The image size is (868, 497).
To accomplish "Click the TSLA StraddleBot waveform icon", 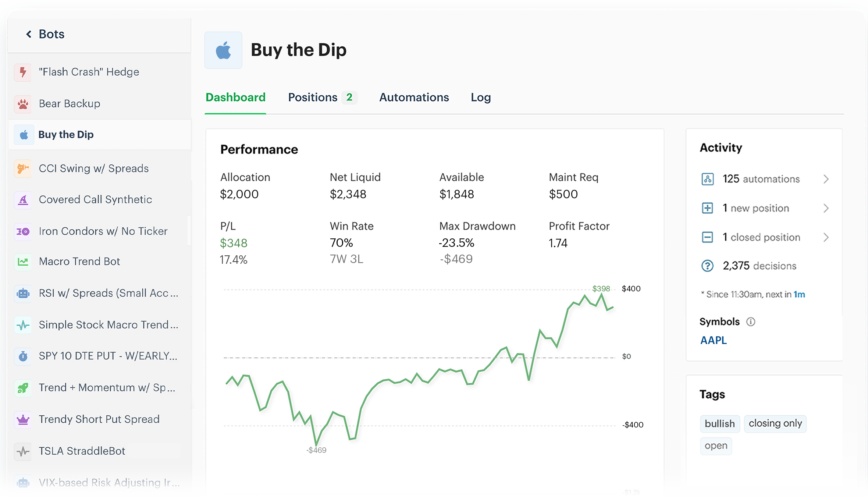I will coord(23,451).
